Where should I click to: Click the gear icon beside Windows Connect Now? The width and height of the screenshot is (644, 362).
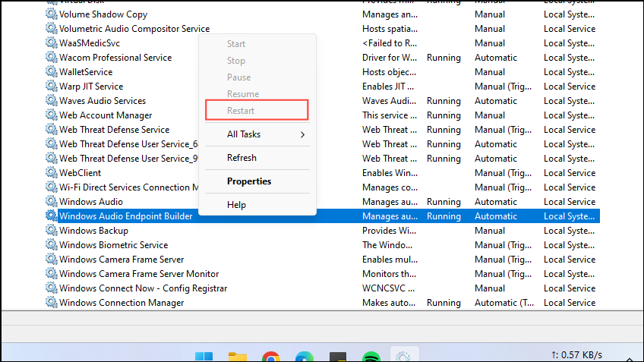51,288
